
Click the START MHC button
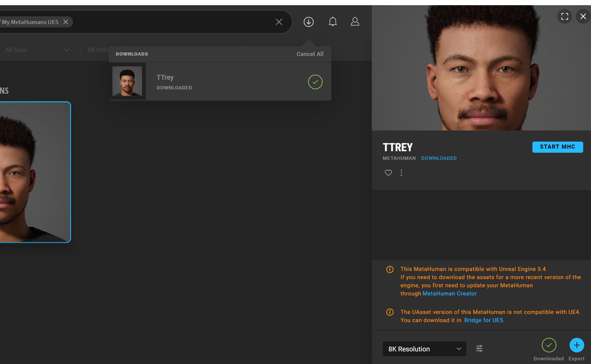[558, 147]
